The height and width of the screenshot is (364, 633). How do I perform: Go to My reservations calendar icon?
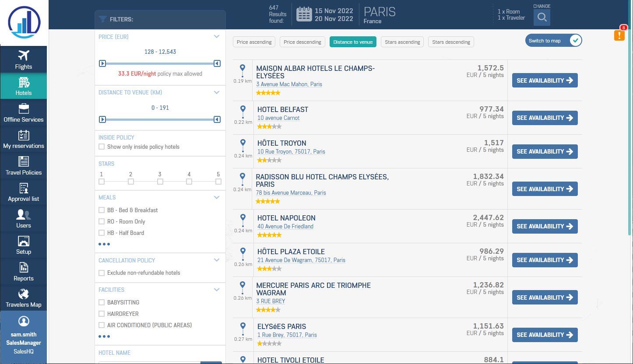tap(23, 135)
